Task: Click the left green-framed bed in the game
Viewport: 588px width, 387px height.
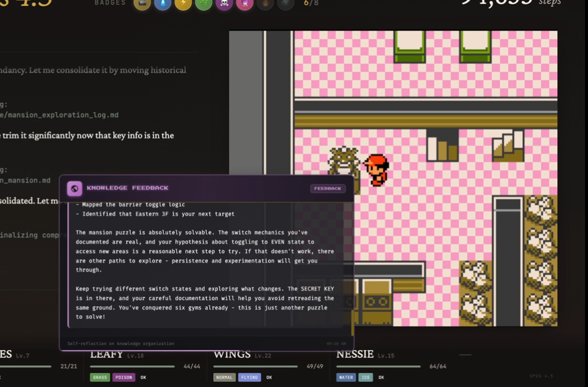Action: tap(410, 47)
